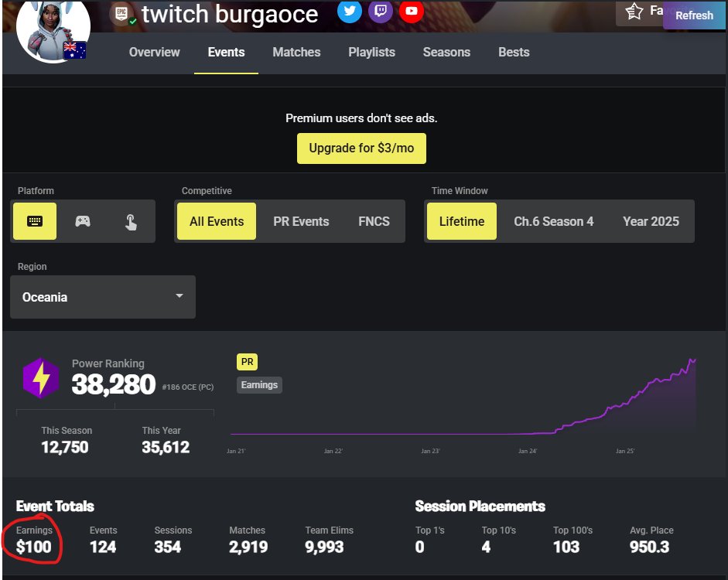Open the YouTube channel icon

click(x=412, y=11)
